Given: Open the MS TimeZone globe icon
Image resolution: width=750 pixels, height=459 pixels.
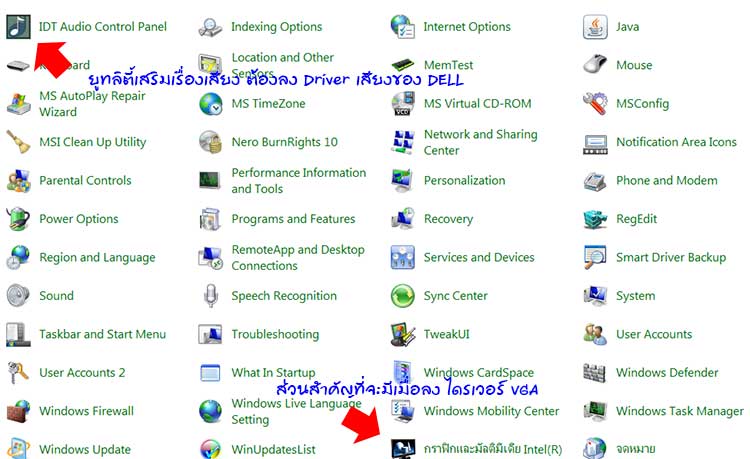Looking at the screenshot, I should pyautogui.click(x=210, y=104).
